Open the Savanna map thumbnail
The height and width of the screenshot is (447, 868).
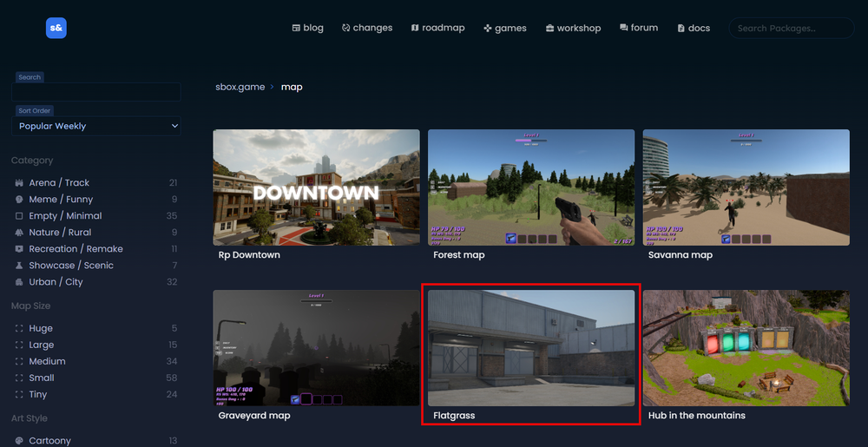click(x=746, y=187)
